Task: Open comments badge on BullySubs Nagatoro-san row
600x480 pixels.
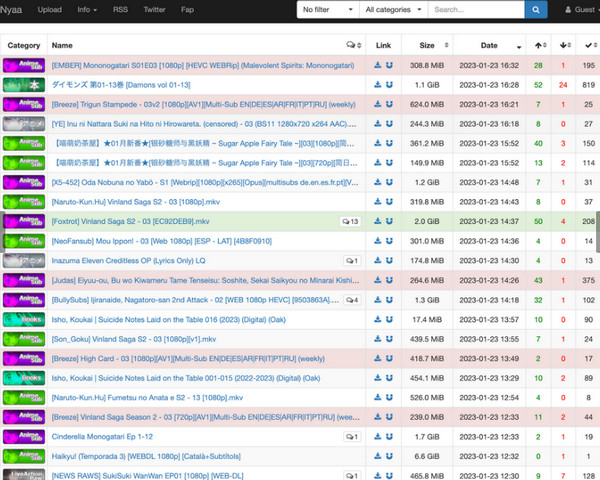Action: coord(352,300)
